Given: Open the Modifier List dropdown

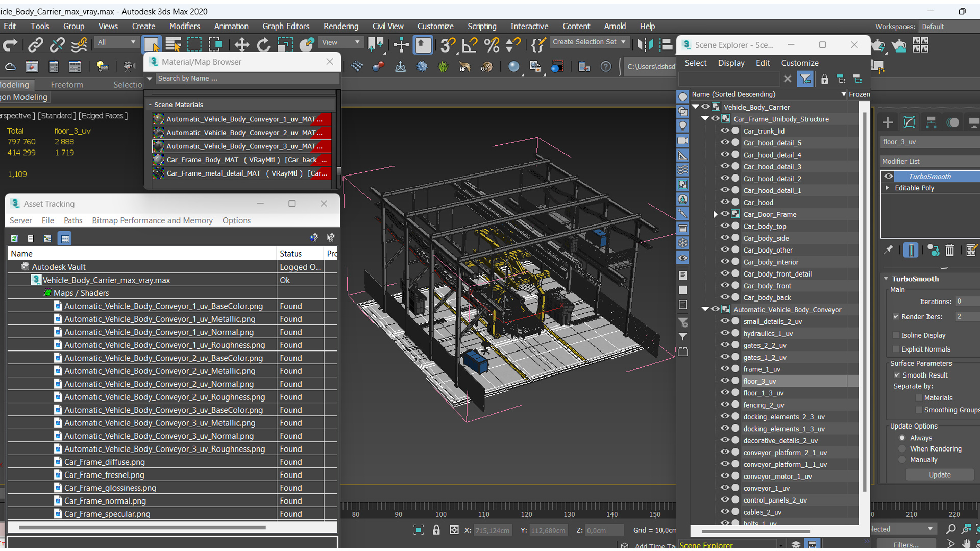Looking at the screenshot, I should click(x=930, y=161).
